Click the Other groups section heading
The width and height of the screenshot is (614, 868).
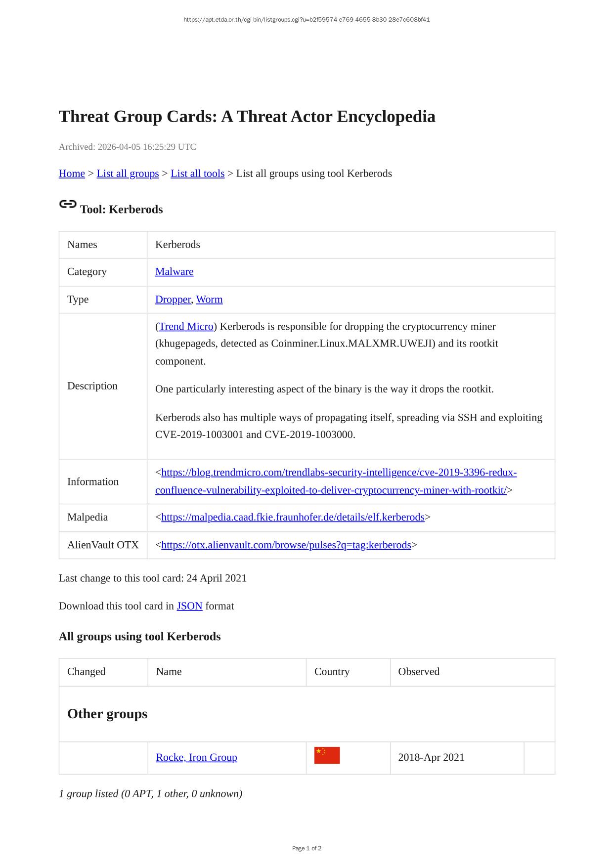click(107, 714)
